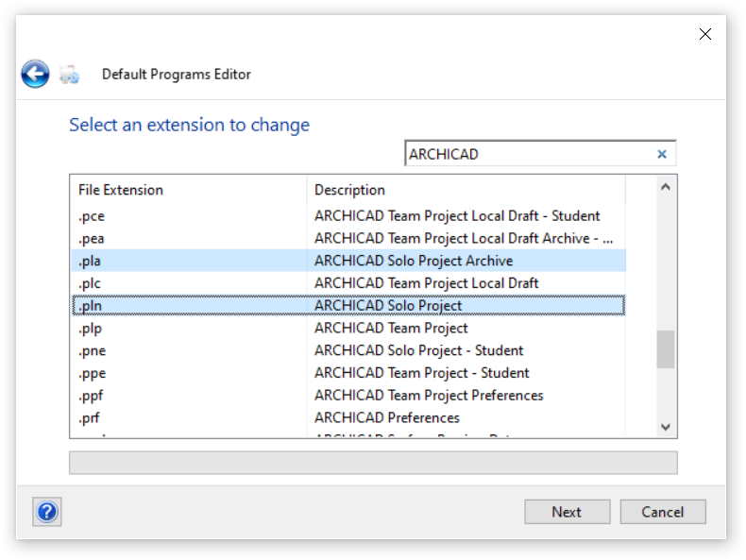Click into the ARCHICAD search field

pos(527,154)
